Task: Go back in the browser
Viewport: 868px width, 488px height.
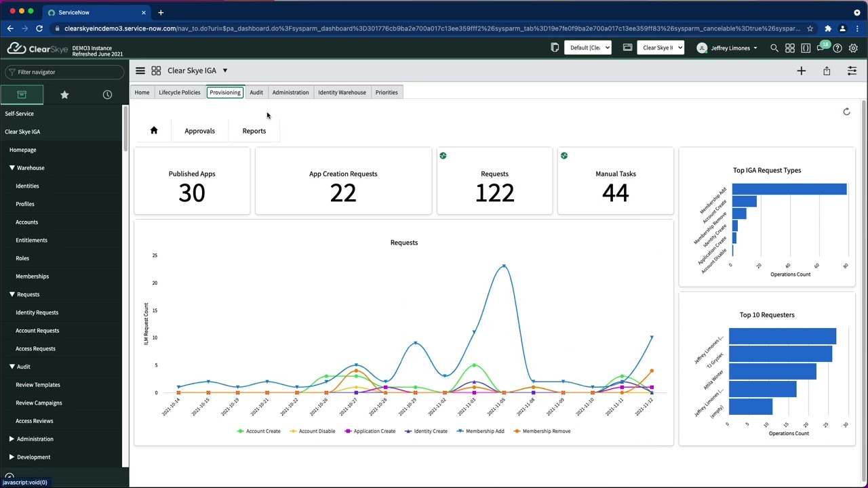Action: coord(10,28)
